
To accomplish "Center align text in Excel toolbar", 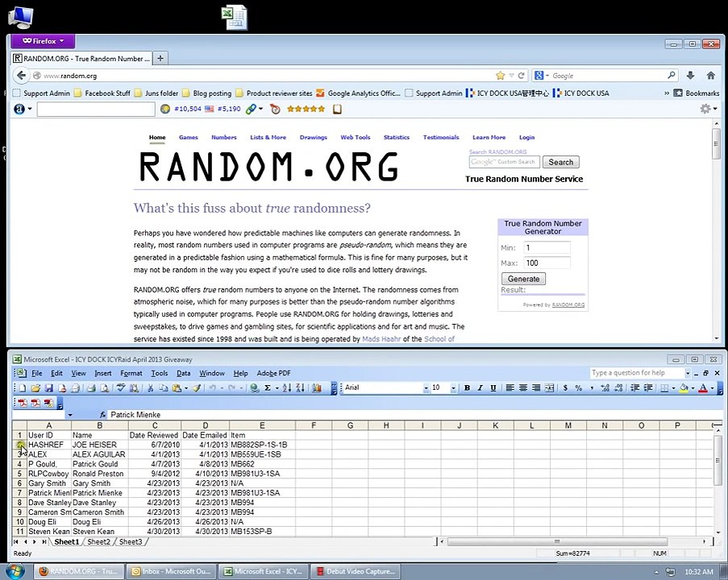I will [523, 388].
